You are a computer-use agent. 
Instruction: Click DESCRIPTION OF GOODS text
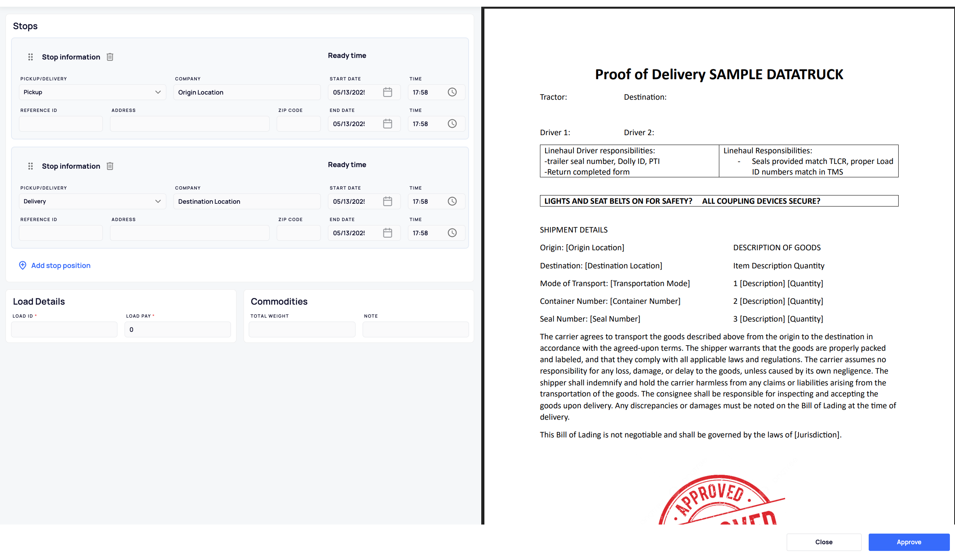click(777, 247)
